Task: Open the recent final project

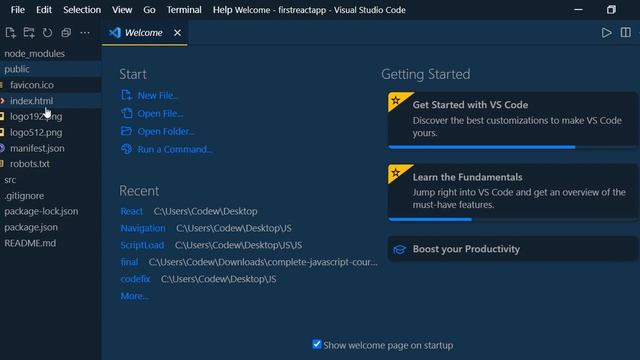Action: point(129,262)
